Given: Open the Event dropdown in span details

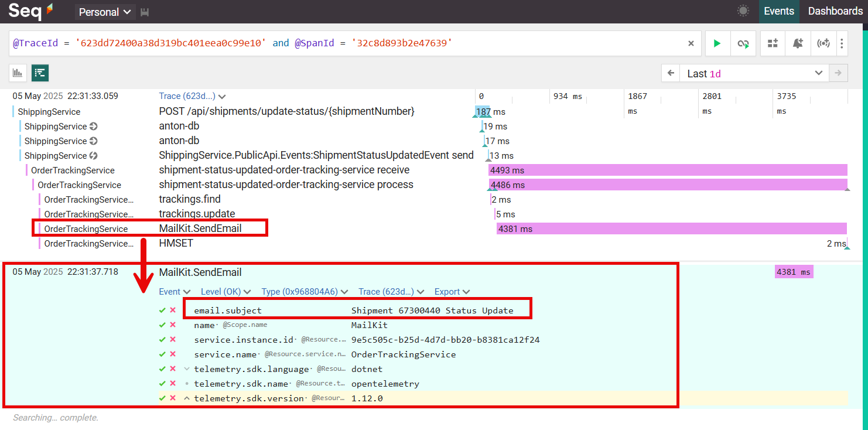Looking at the screenshot, I should tap(175, 292).
